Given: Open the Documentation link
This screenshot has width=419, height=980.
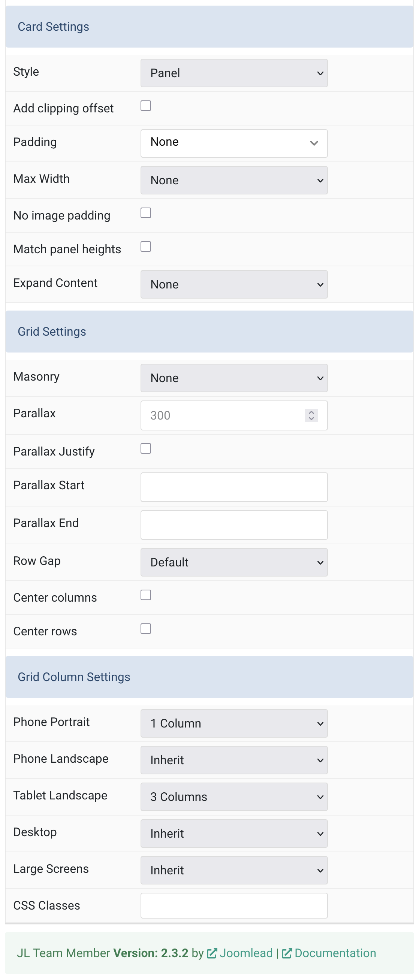Looking at the screenshot, I should 335,953.
